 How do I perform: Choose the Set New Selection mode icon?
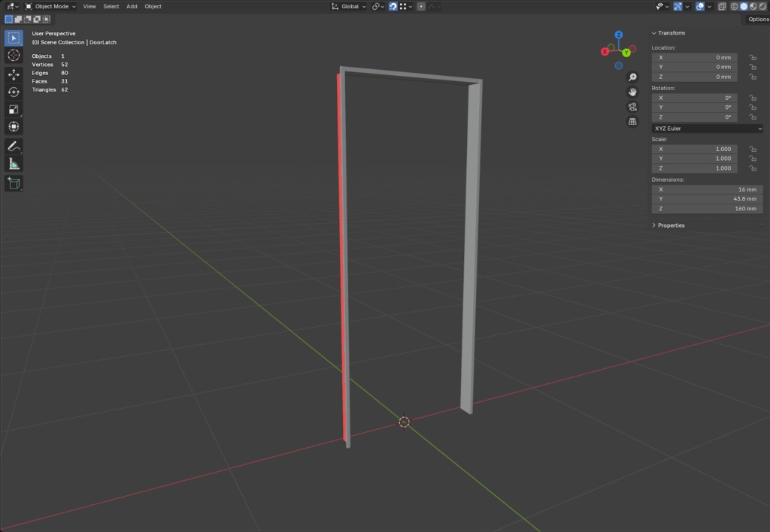[9, 19]
